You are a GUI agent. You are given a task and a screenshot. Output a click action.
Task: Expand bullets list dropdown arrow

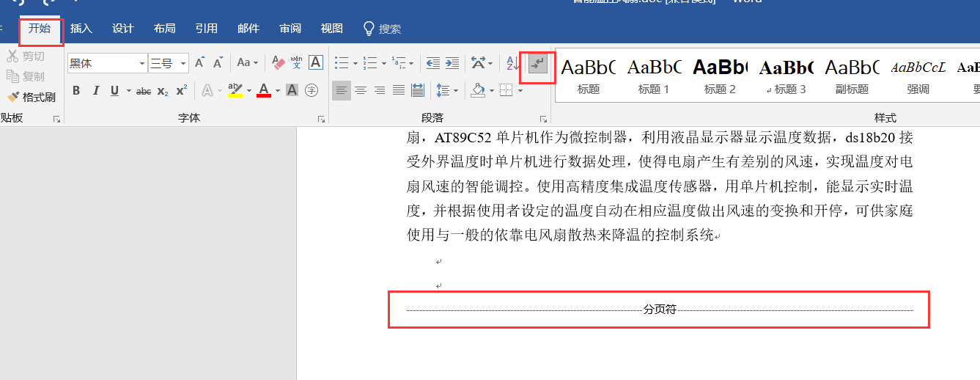point(355,64)
